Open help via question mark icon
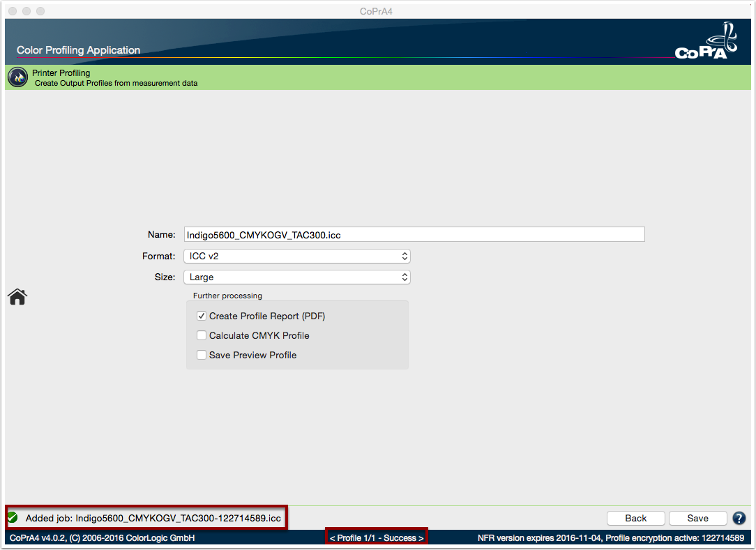Viewport: 756px width, 550px height. (x=739, y=518)
